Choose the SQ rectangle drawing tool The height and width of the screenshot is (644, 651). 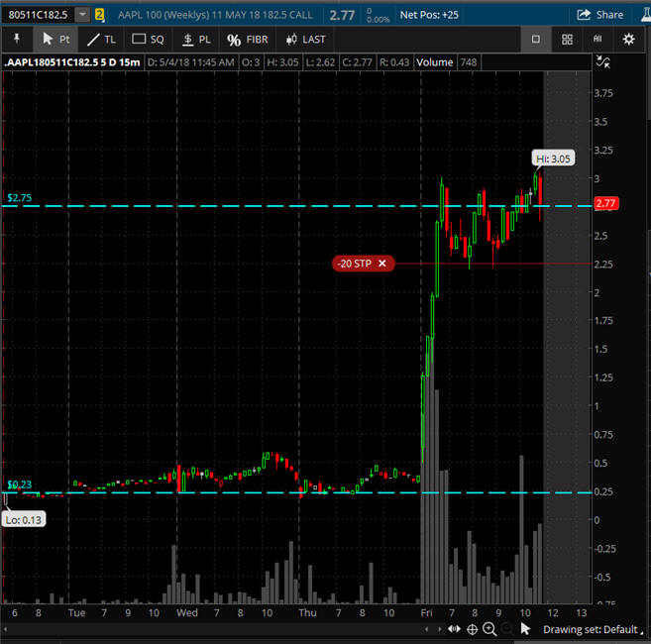point(149,40)
